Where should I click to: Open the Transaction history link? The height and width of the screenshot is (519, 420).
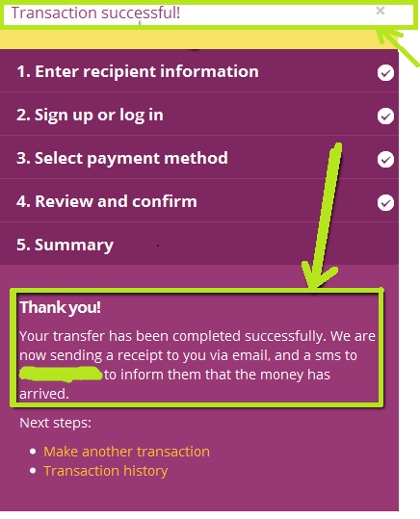(105, 471)
